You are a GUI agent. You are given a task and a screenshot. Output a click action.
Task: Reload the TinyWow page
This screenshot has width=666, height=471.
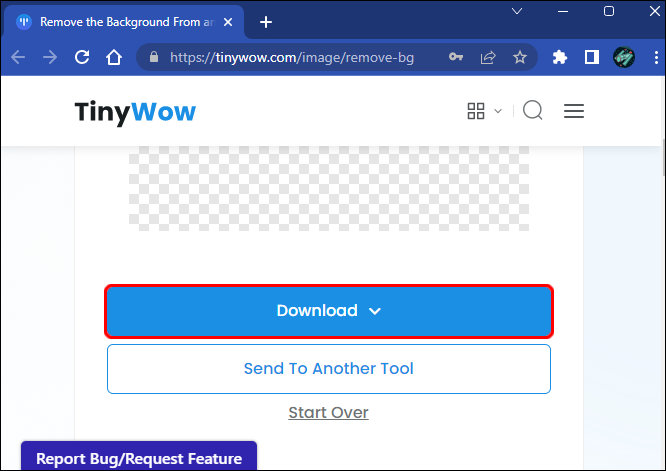point(82,57)
